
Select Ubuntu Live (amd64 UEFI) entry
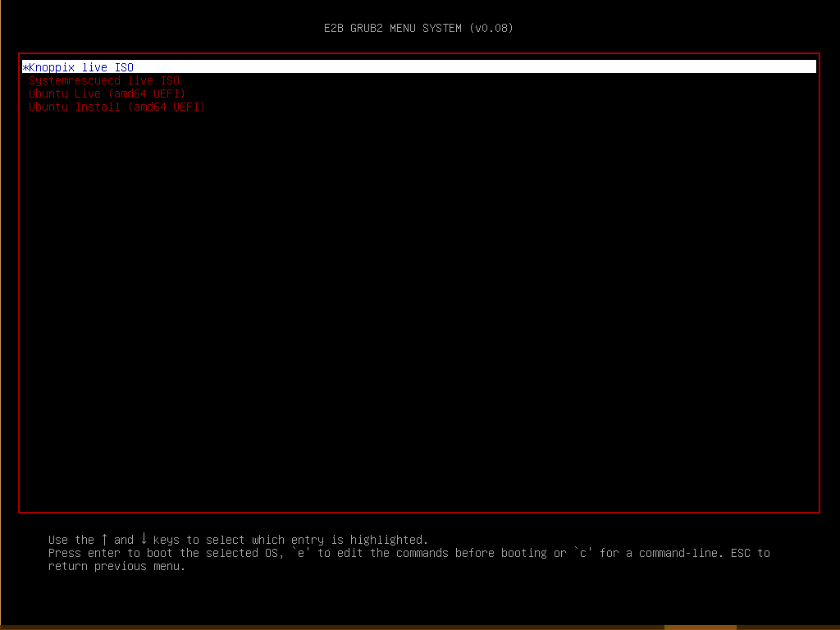tap(107, 94)
